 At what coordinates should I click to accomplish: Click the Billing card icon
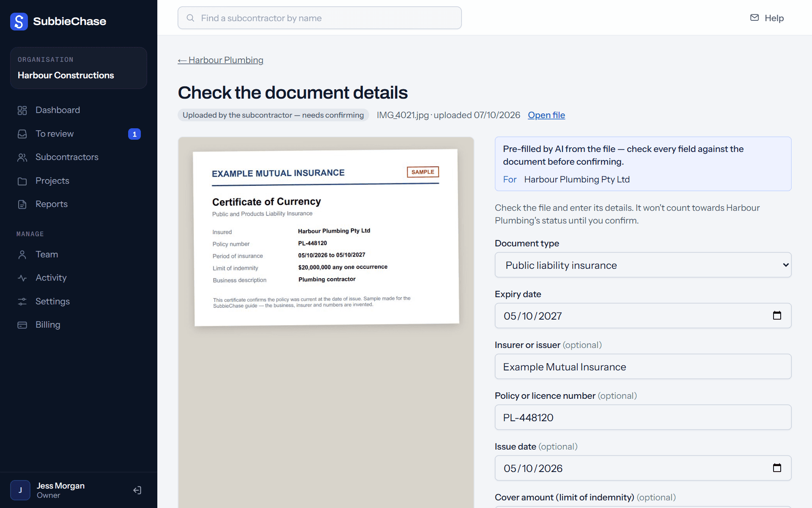click(x=22, y=325)
